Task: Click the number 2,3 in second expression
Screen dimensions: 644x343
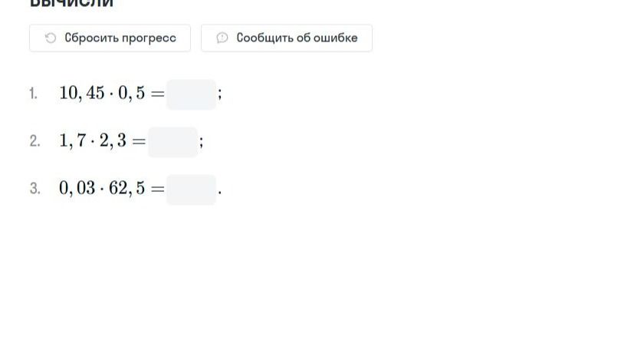Action: (113, 141)
